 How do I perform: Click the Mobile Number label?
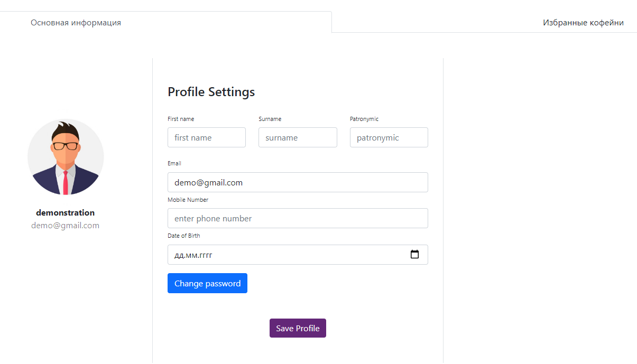pyautogui.click(x=188, y=200)
